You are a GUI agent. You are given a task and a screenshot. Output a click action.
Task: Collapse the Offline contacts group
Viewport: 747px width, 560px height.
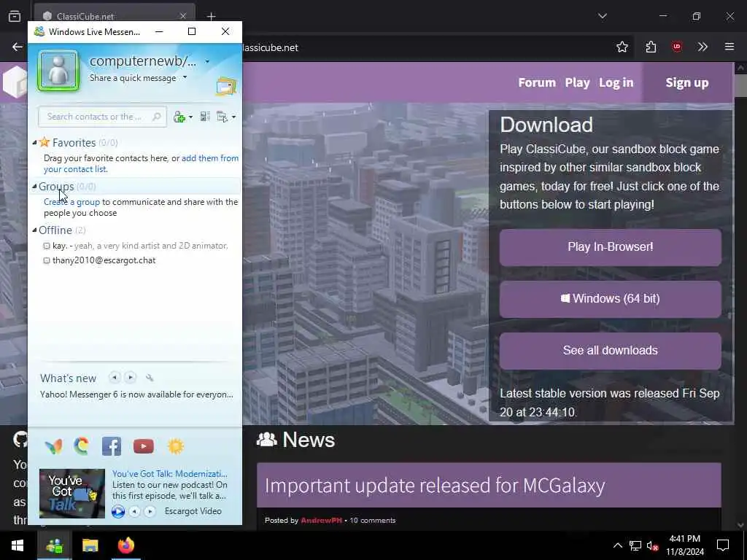tap(34, 230)
